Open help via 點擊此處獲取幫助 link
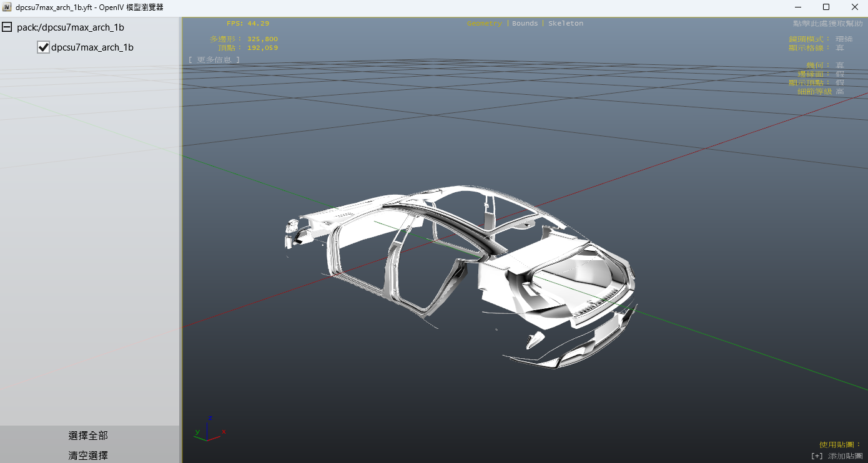This screenshot has width=868, height=463. 827,24
